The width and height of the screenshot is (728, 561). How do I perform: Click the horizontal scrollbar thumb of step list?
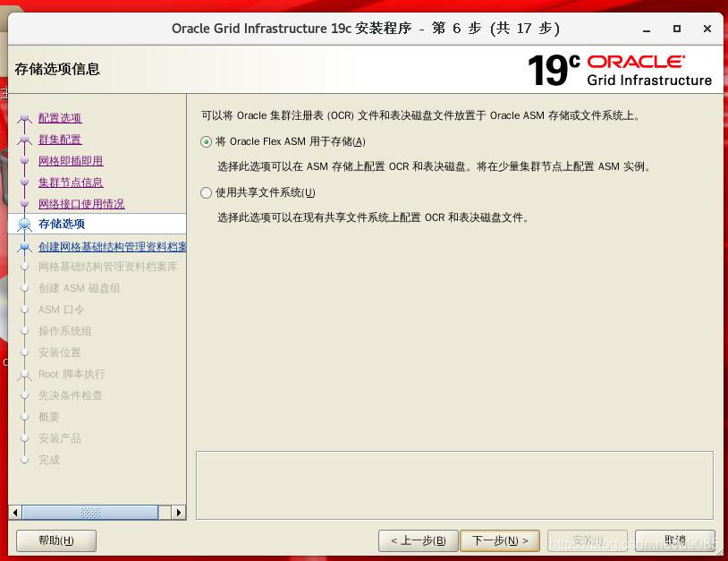pos(90,513)
